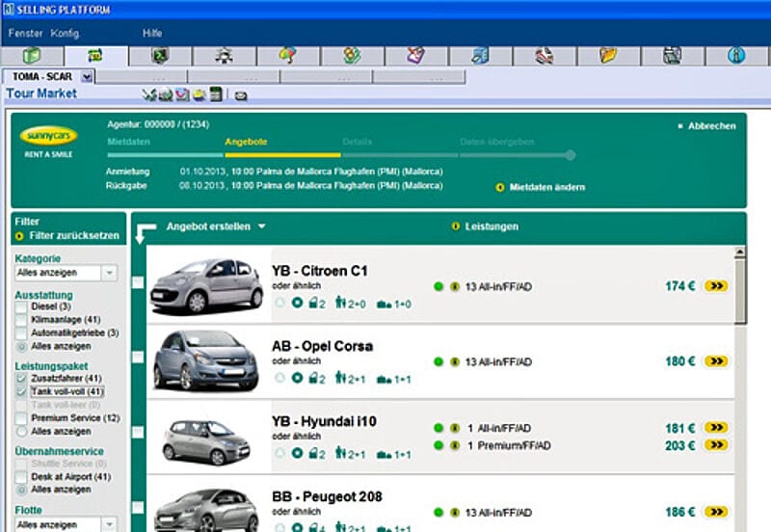Click Mietdaten ändern

click(546, 187)
